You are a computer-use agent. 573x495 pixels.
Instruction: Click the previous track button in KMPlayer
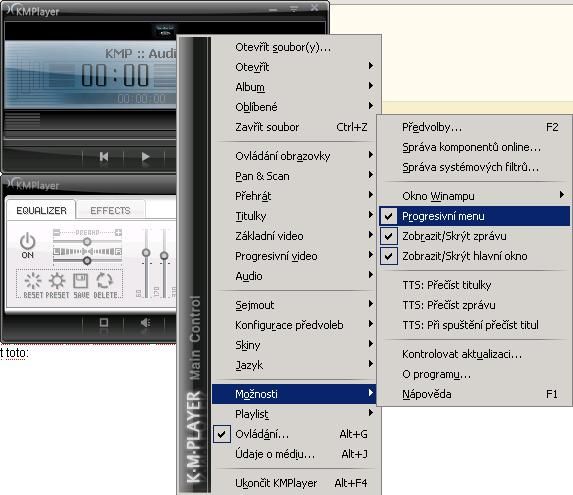pos(104,157)
